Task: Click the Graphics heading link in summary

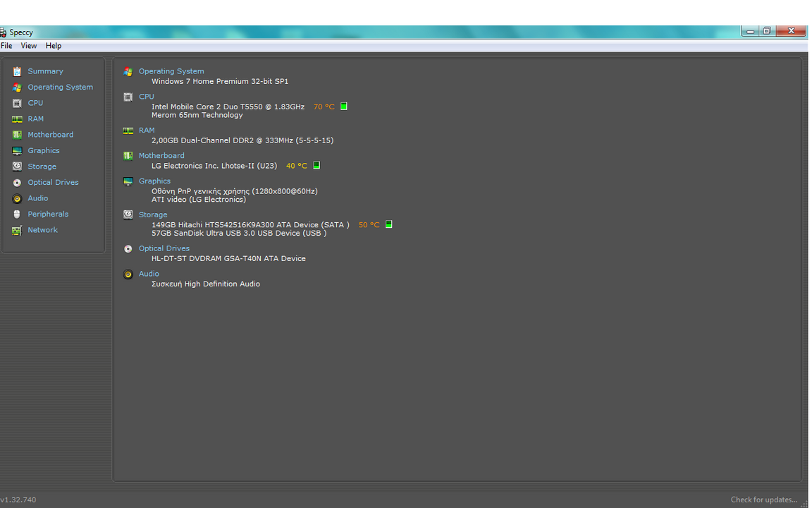Action: [x=155, y=181]
